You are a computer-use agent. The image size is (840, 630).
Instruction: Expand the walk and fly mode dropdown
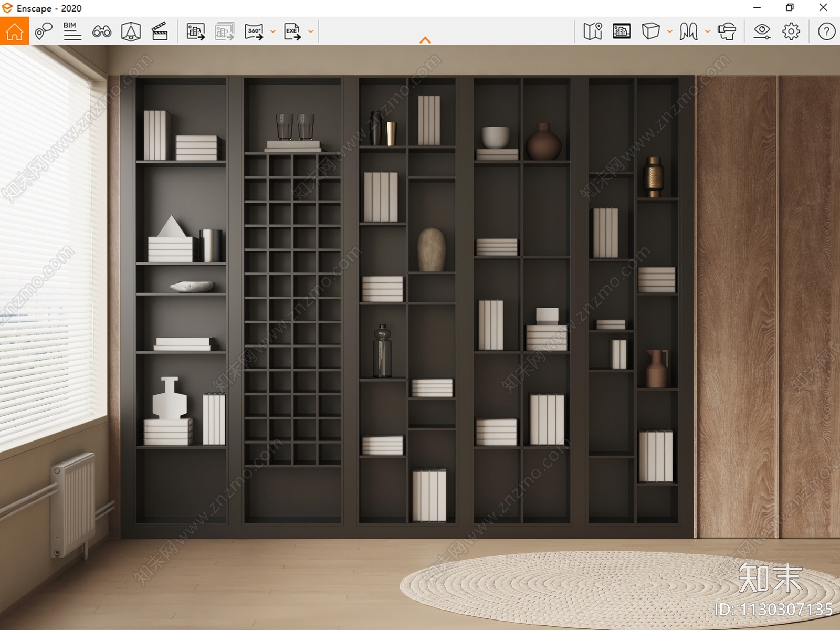pos(708,31)
